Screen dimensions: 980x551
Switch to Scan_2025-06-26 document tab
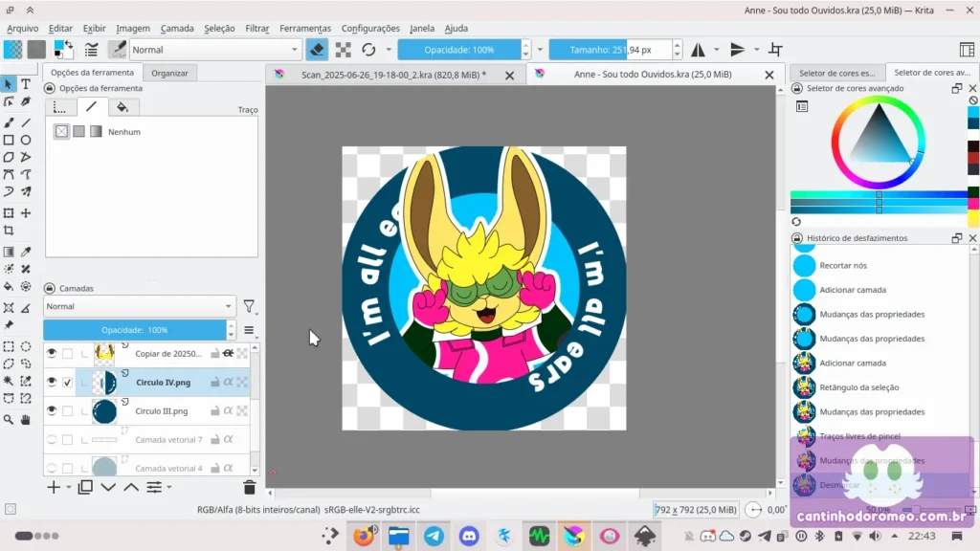click(393, 75)
